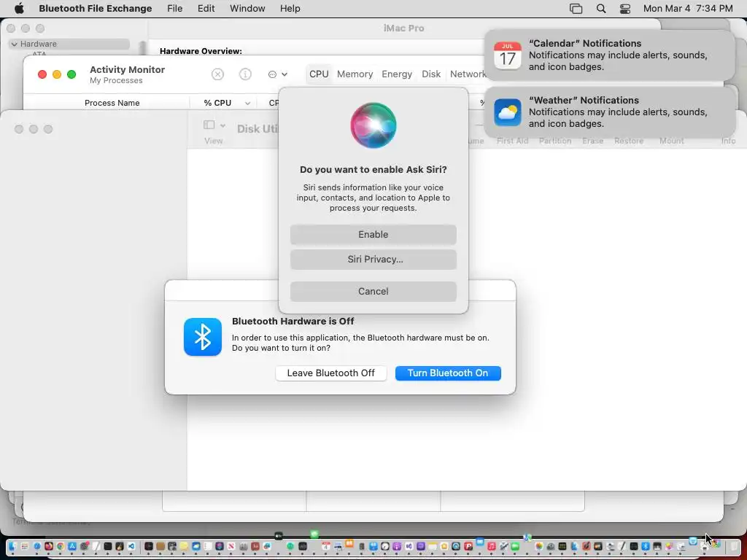Open Activity Monitor's more options dropdown
The image size is (747, 560).
coord(278,74)
